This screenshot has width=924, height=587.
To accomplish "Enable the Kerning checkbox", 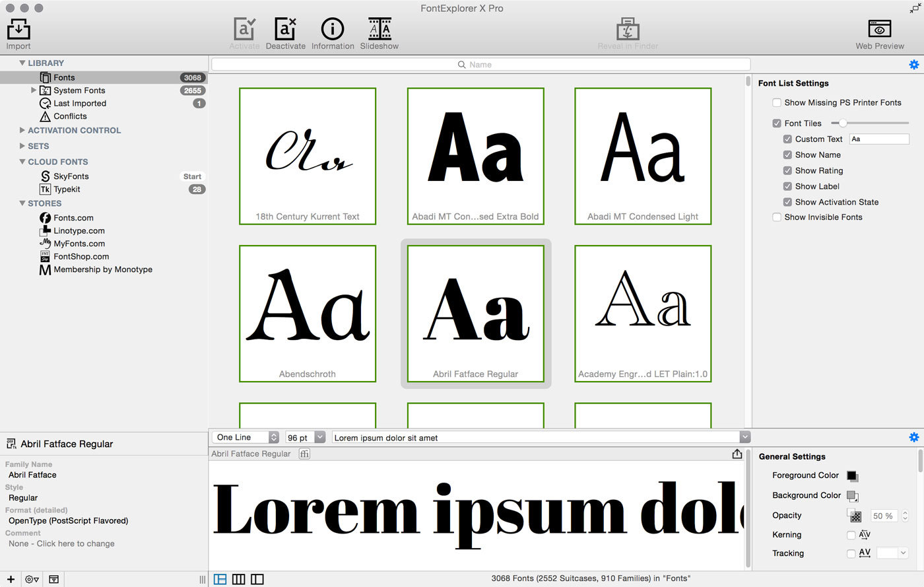I will [851, 535].
